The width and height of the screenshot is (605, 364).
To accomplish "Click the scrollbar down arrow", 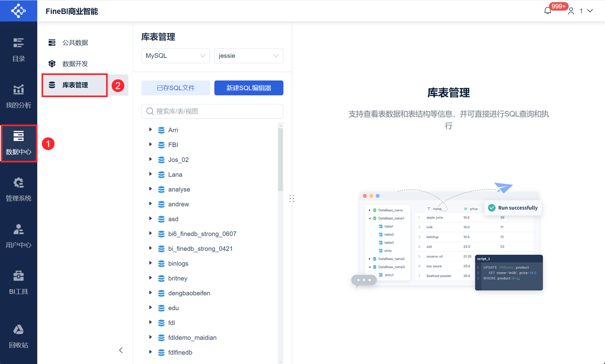I will pos(281,362).
